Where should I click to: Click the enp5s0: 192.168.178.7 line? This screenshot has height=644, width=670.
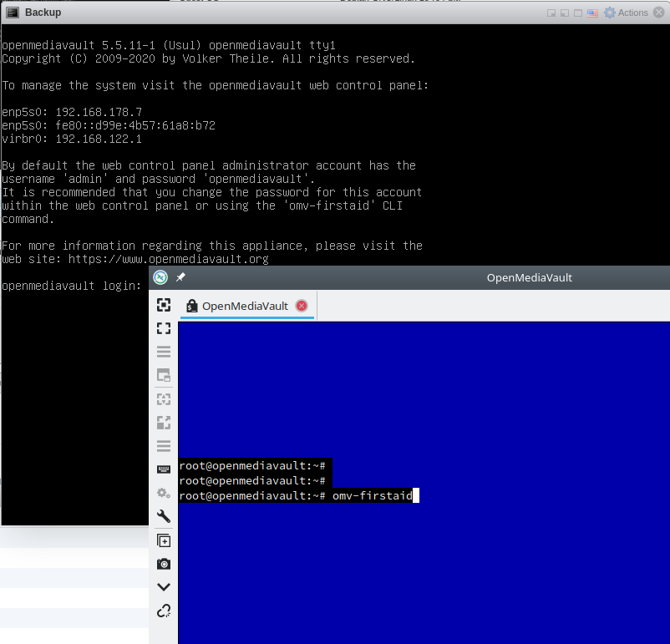(x=72, y=112)
